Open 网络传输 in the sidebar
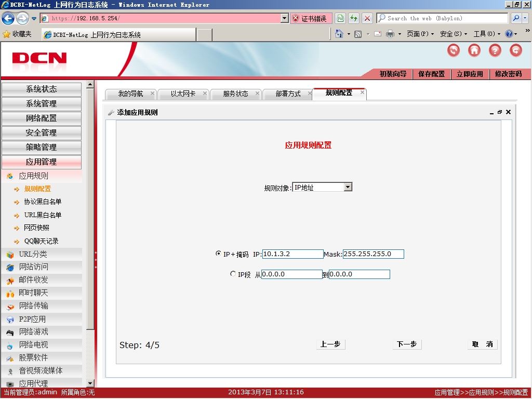Viewport: 532px width, 399px height. [x=42, y=306]
